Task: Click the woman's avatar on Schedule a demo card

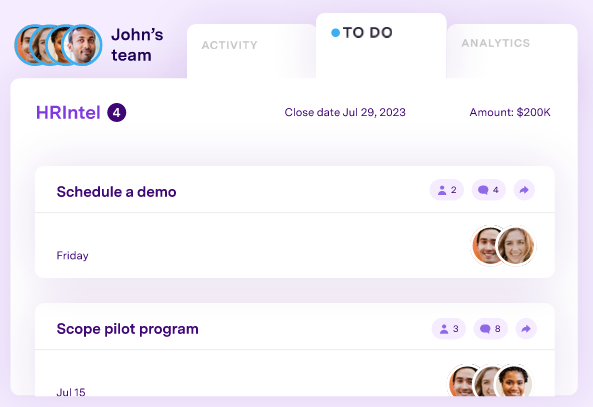Action: tap(516, 245)
